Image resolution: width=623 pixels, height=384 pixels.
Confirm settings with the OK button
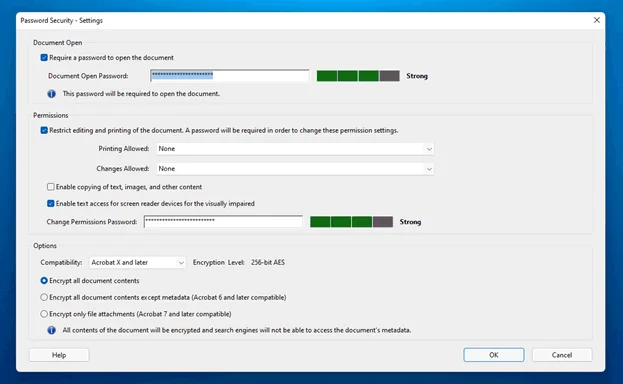pos(493,355)
